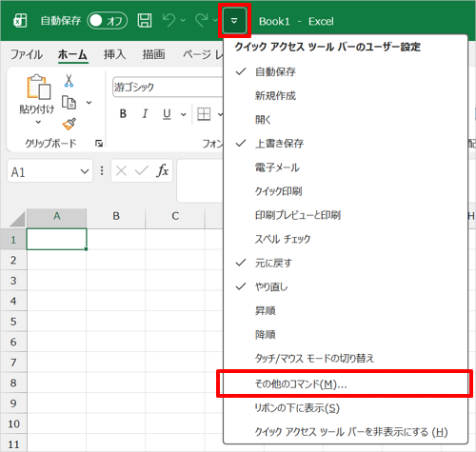This screenshot has height=452, width=476.
Task: Apply Bold formatting with B icon
Action: tap(123, 113)
